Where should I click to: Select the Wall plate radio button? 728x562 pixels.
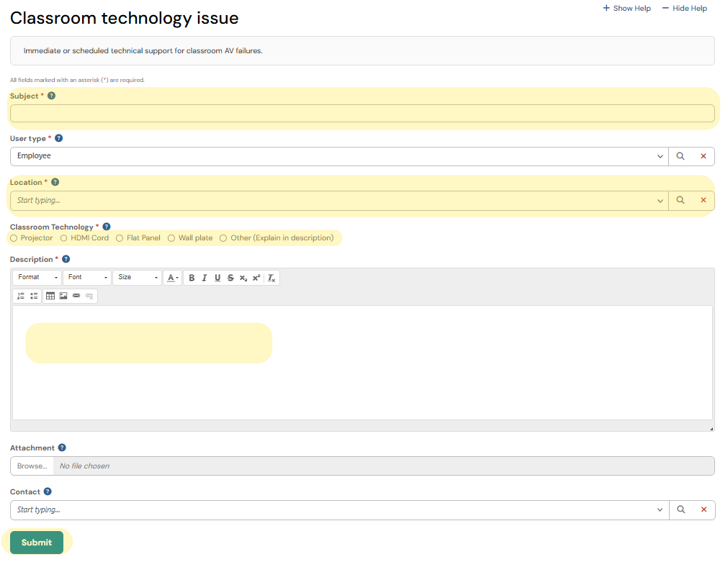[x=171, y=238]
